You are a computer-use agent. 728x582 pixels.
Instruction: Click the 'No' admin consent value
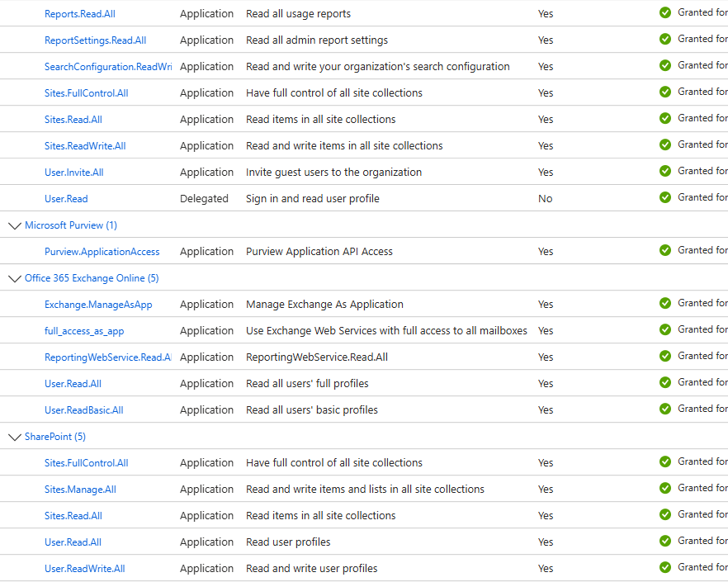(545, 199)
